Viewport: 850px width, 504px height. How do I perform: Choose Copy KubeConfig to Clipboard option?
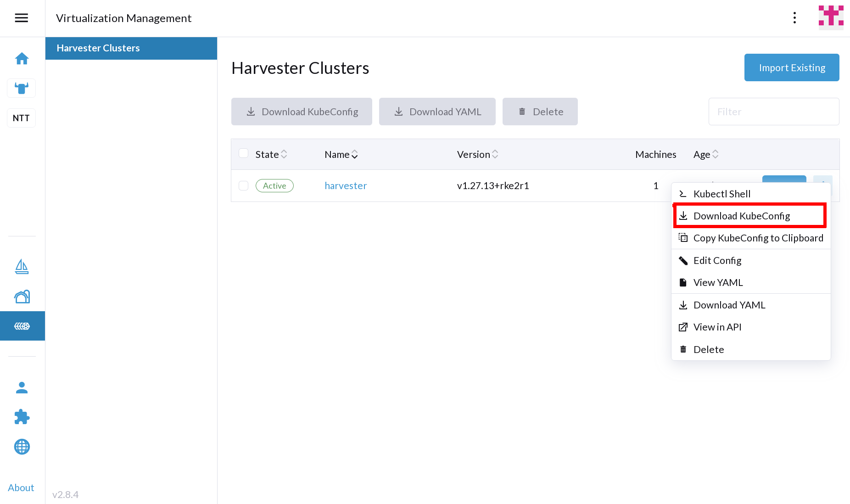(758, 238)
